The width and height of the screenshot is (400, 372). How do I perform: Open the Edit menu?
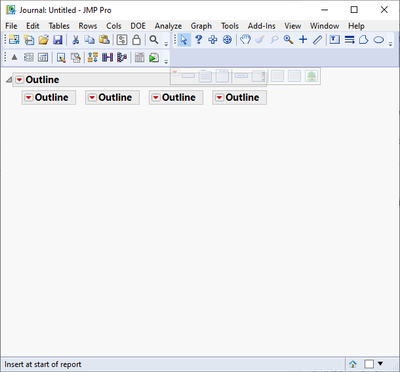pos(33,26)
